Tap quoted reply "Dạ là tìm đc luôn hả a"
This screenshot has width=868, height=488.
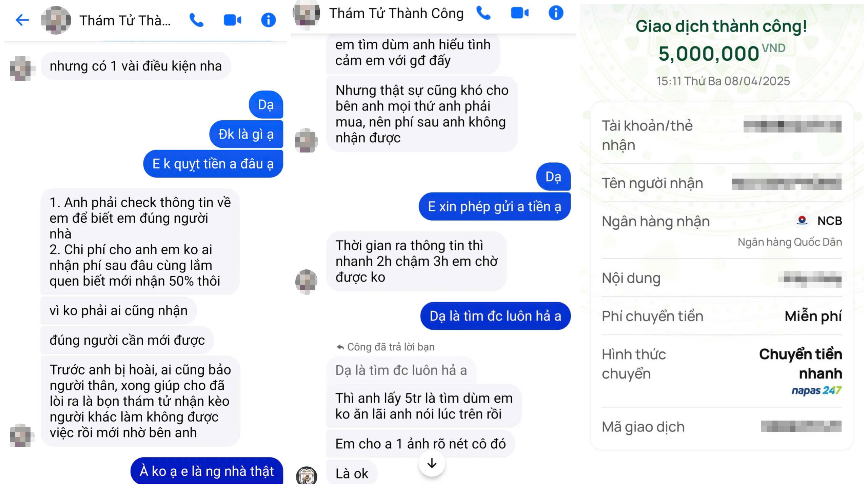tap(401, 370)
